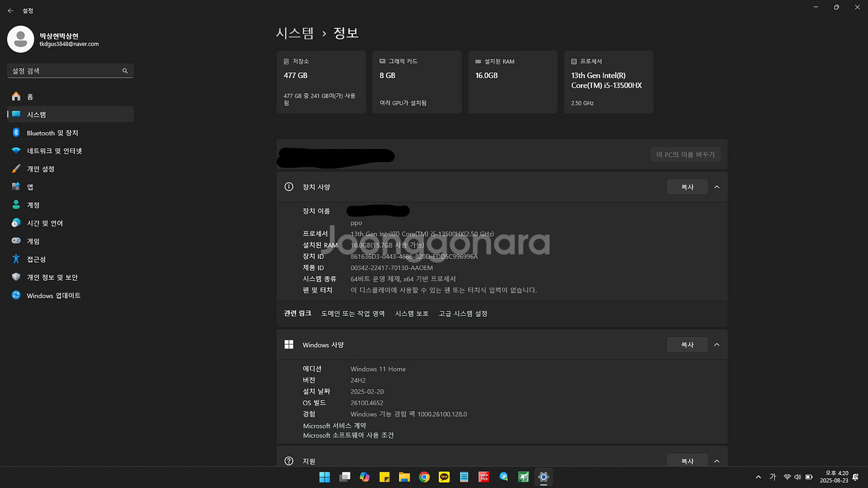The image size is (868, 488).
Task: Open File Explorer from the taskbar
Action: [x=404, y=477]
